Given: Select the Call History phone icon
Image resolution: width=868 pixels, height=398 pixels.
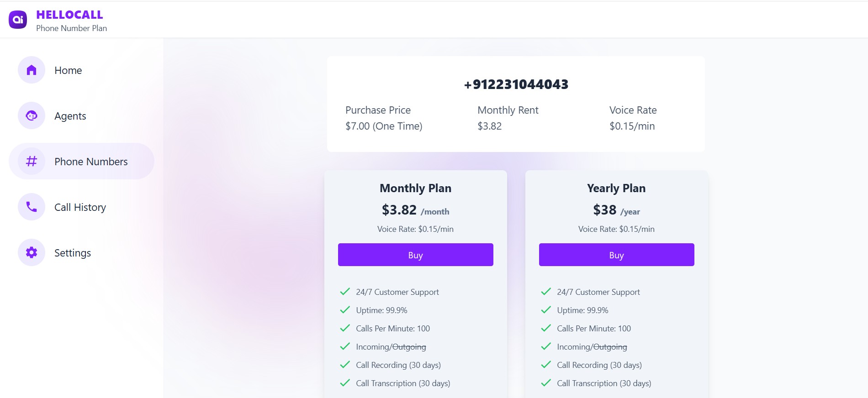Looking at the screenshot, I should coord(31,207).
